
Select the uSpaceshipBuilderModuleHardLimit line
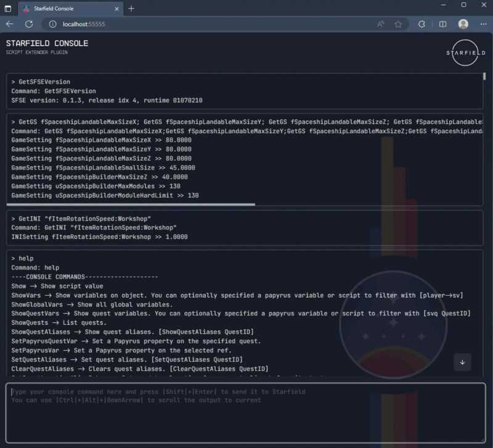coord(105,195)
